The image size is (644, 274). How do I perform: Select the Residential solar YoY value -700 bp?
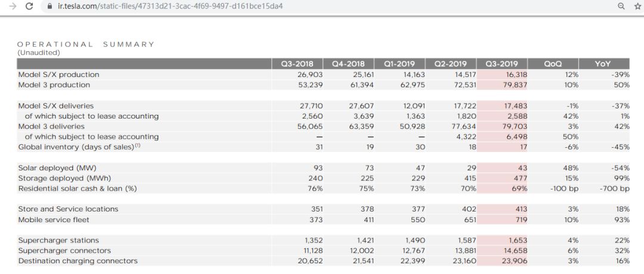tap(614, 189)
